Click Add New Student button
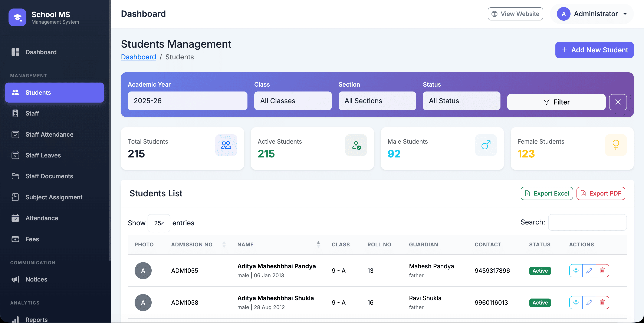The height and width of the screenshot is (323, 644). pyautogui.click(x=594, y=50)
